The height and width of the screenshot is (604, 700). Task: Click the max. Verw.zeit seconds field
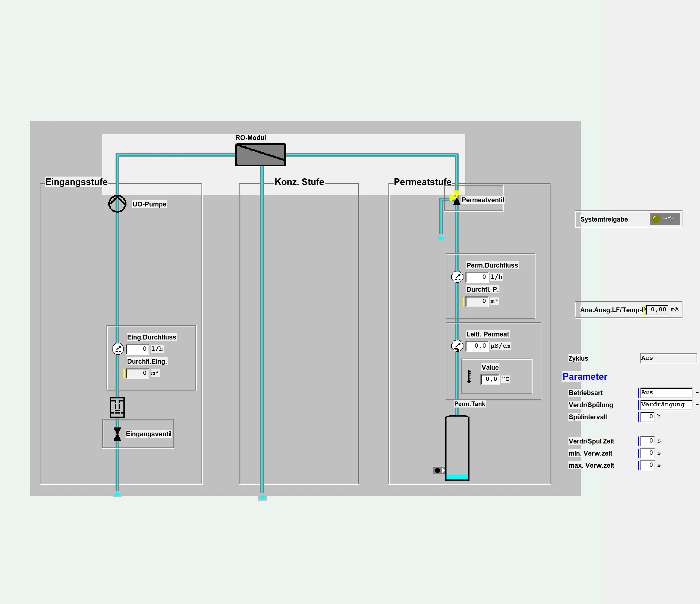tap(647, 465)
